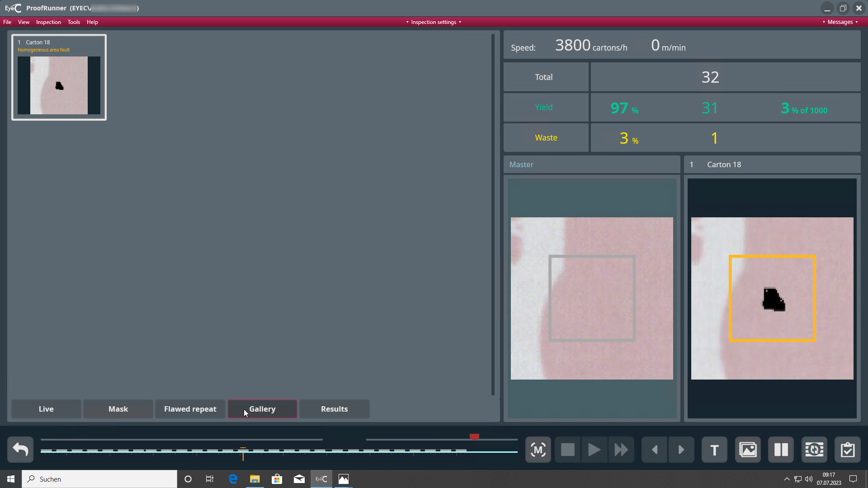Go to the next fault arrow
The width and height of the screenshot is (868, 488).
pyautogui.click(x=681, y=450)
